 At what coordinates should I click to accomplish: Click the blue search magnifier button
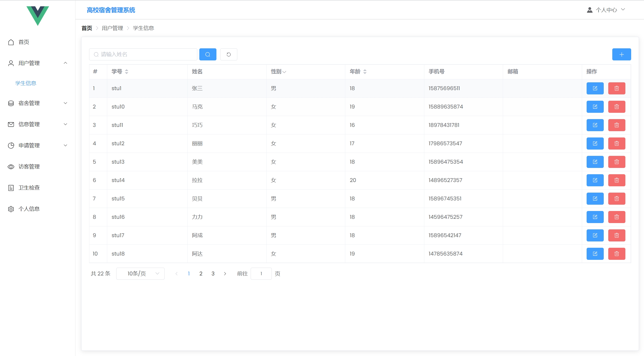(x=208, y=54)
